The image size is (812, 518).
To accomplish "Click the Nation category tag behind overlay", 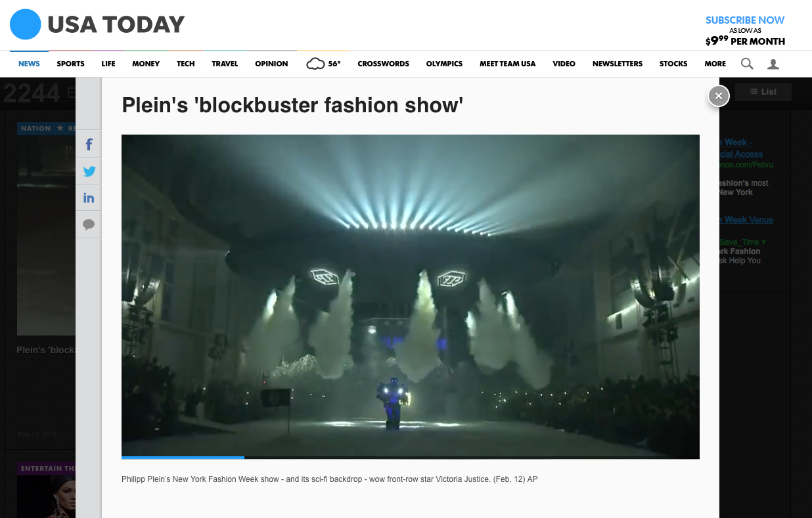I will point(47,128).
